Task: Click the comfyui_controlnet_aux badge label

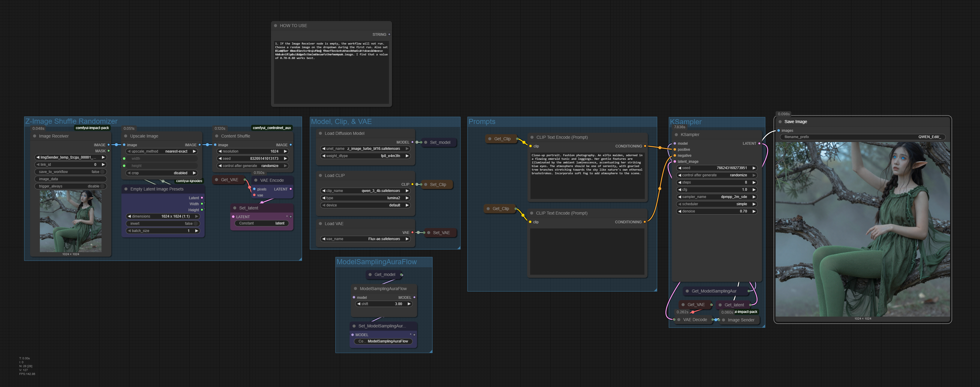Action: click(x=272, y=128)
